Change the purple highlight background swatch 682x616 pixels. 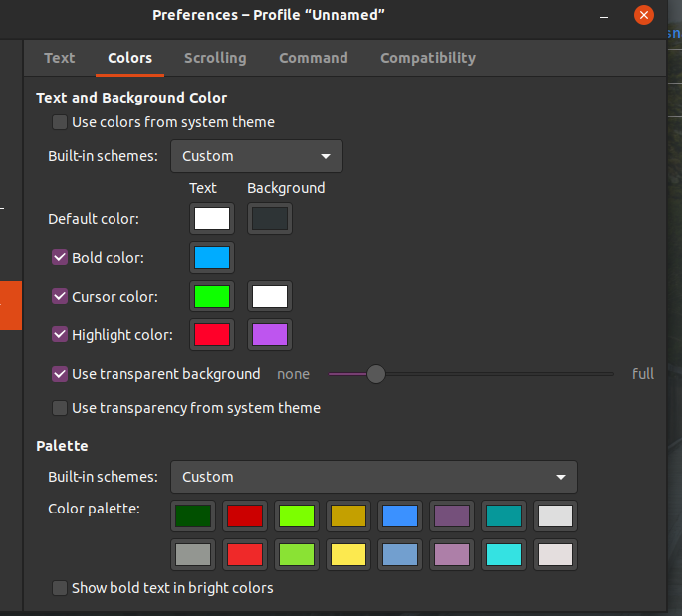270,334
